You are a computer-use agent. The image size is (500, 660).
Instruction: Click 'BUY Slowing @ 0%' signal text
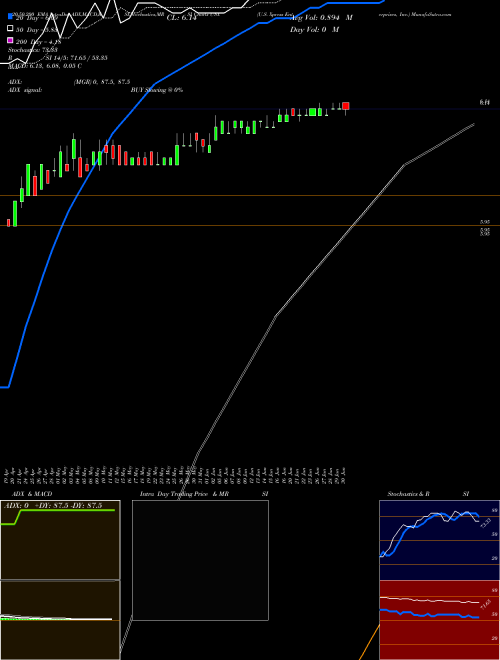click(157, 90)
